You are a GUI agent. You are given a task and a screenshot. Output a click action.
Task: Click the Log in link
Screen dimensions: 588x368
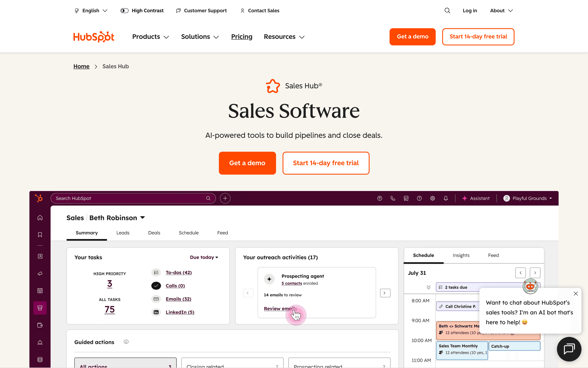470,10
